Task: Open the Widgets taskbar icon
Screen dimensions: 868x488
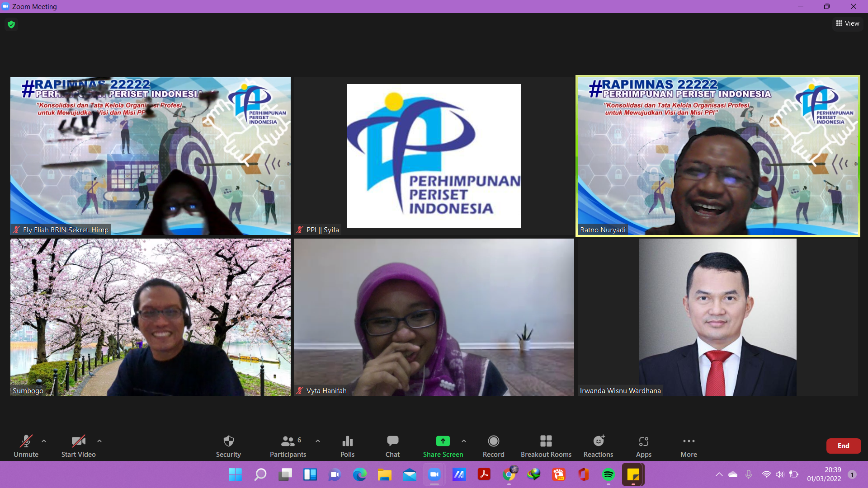Action: pyautogui.click(x=310, y=474)
